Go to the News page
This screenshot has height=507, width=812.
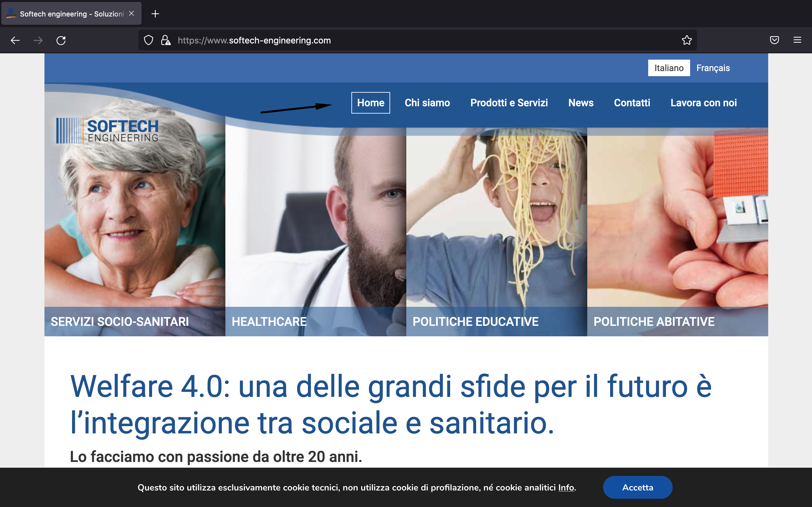(x=581, y=102)
